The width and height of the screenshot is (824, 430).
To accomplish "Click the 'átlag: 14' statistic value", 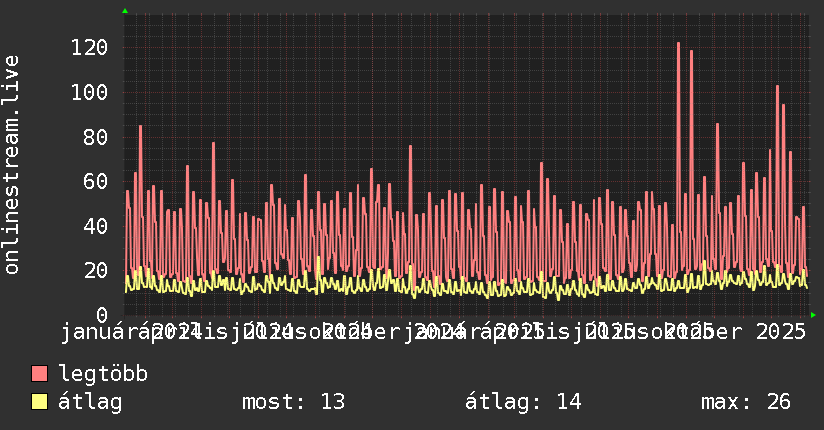I will pos(523,402).
